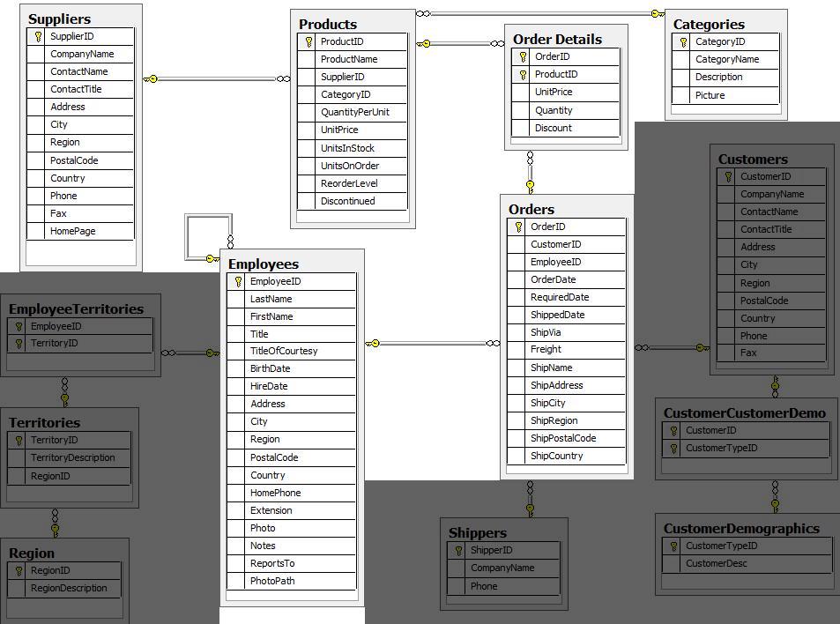Click the ReportsTo row in Employees
This screenshot has height=624, width=840.
click(x=291, y=563)
